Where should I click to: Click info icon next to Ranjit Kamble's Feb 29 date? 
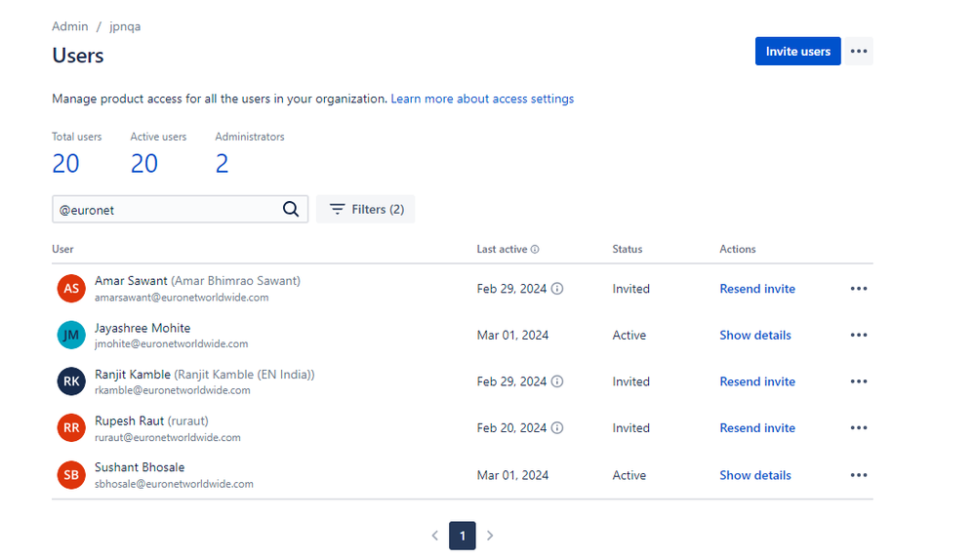(x=557, y=381)
